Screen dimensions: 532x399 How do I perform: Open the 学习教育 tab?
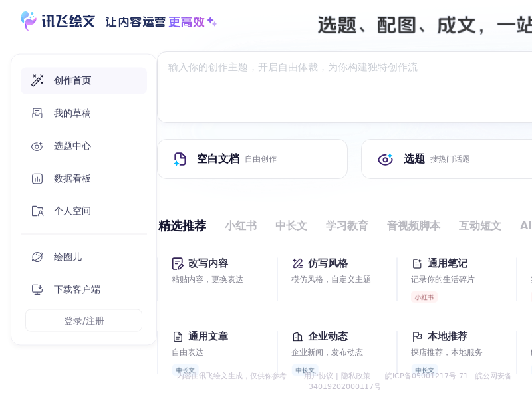[x=347, y=226]
